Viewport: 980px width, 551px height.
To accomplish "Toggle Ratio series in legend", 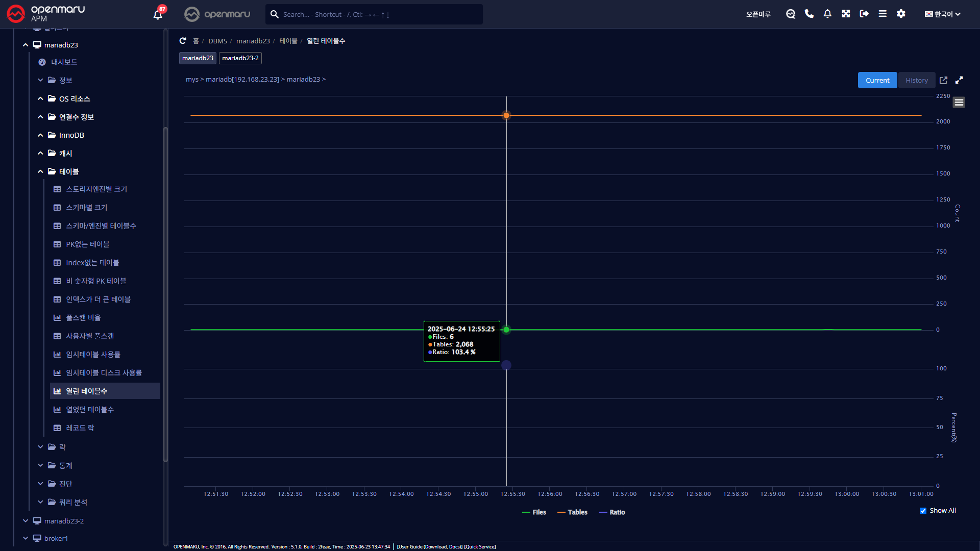I will 617,512.
